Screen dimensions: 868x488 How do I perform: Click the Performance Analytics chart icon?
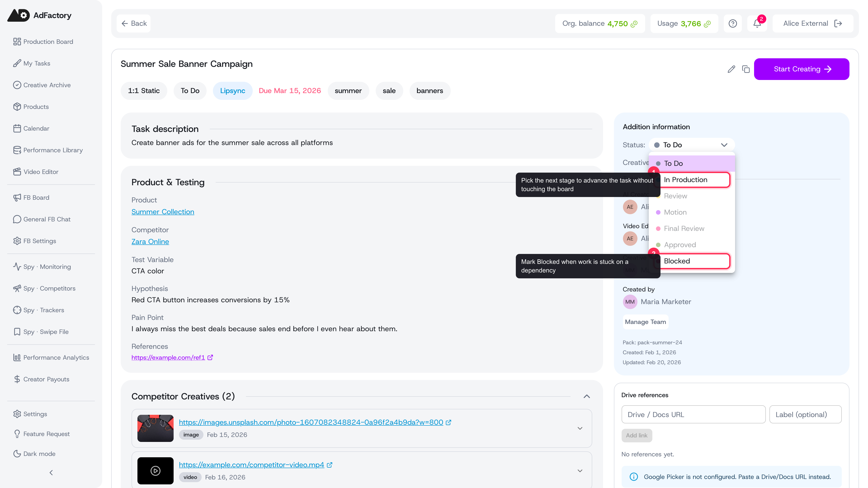click(17, 357)
